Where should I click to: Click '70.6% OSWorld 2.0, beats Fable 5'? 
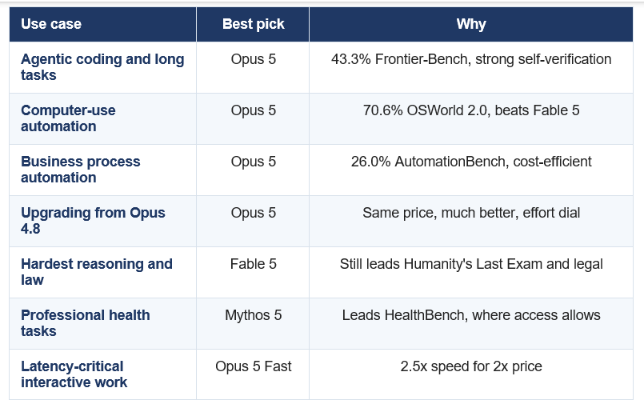coord(471,110)
